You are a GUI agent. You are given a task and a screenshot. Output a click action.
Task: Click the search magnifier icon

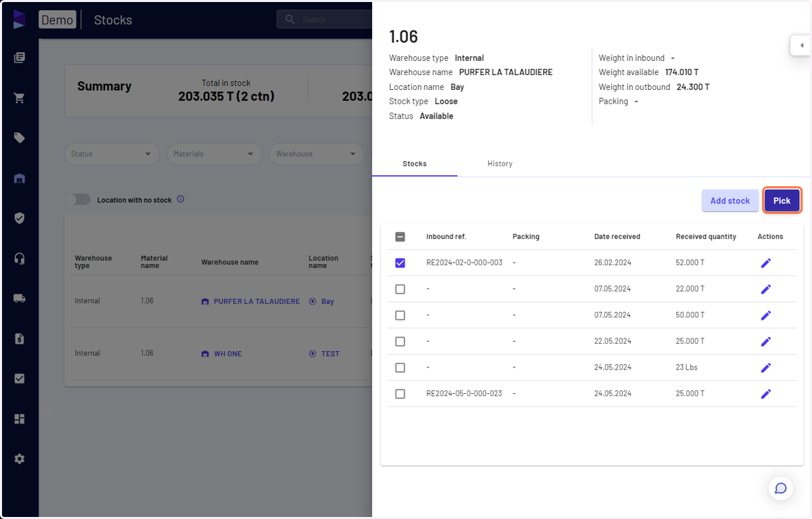(290, 20)
